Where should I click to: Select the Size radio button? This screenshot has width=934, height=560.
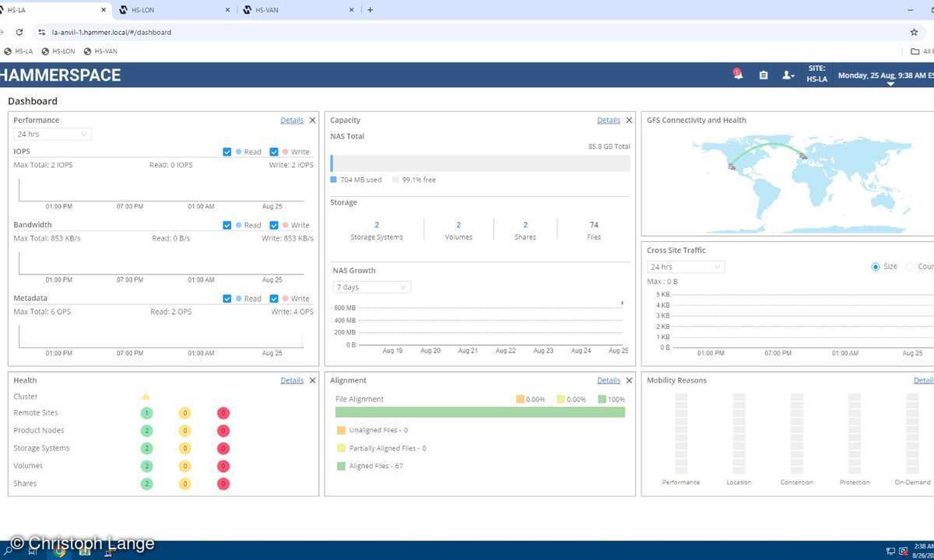click(x=876, y=267)
